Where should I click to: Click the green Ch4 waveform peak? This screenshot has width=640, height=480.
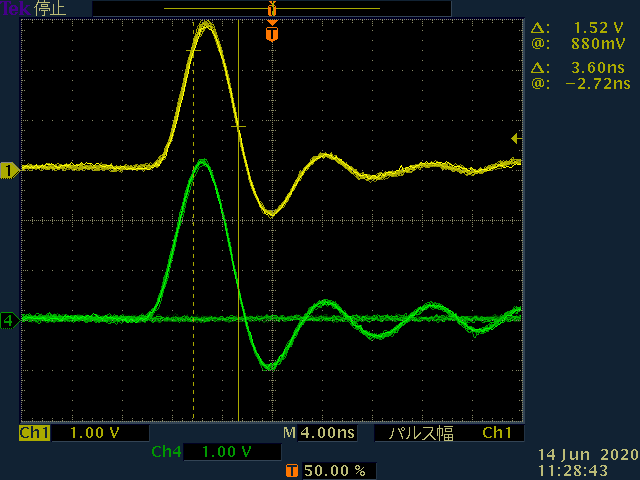tap(202, 162)
